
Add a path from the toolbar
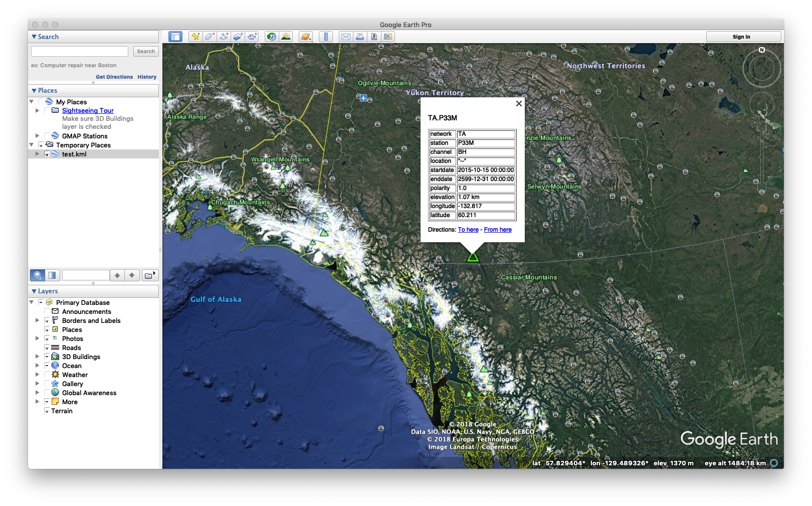(224, 37)
